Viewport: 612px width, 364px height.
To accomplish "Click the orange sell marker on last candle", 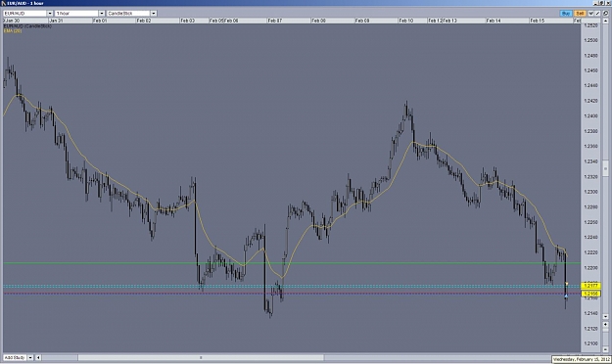I will coord(566,284).
